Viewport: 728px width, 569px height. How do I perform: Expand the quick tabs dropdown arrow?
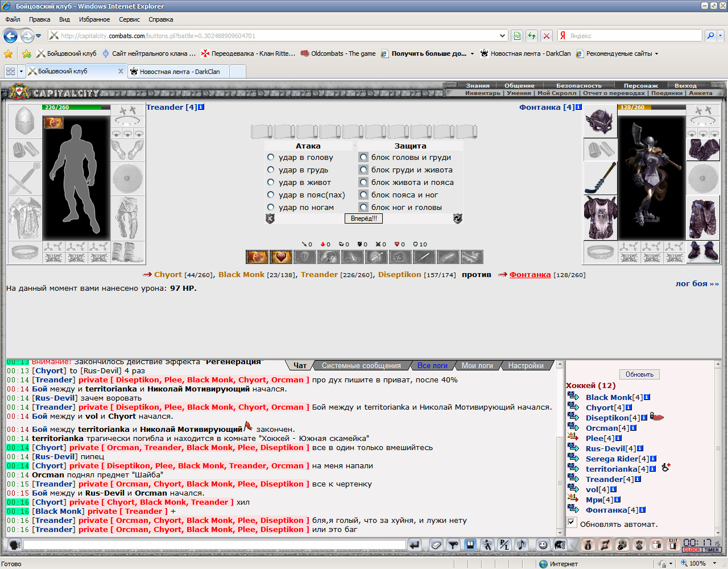click(x=22, y=72)
